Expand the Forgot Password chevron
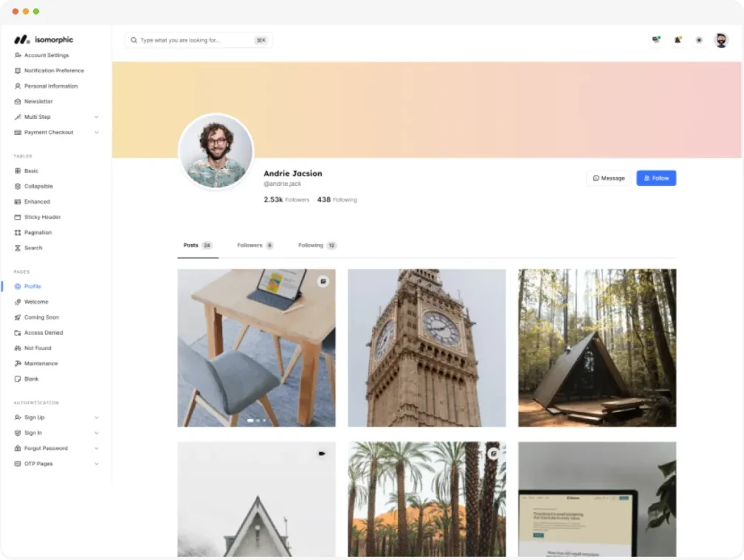 point(96,449)
